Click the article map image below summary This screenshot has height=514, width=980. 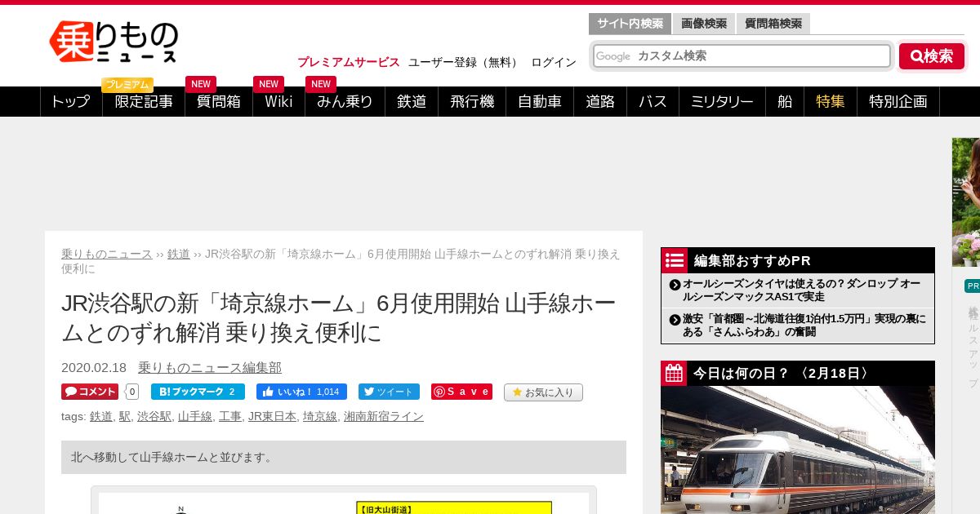point(344,503)
